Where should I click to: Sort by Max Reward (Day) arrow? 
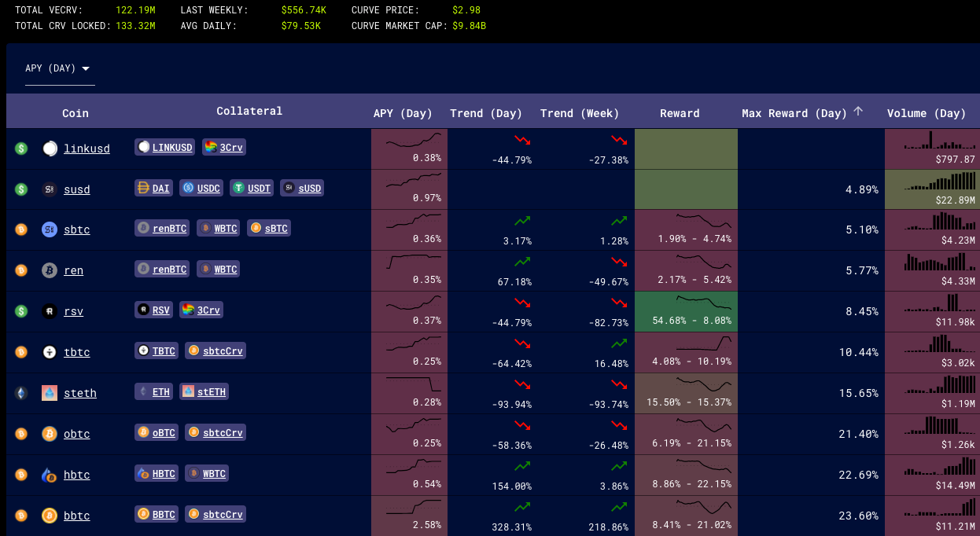858,112
